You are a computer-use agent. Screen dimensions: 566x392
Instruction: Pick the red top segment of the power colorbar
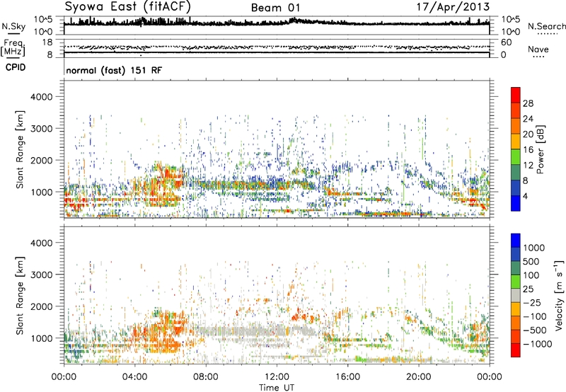pyautogui.click(x=516, y=95)
